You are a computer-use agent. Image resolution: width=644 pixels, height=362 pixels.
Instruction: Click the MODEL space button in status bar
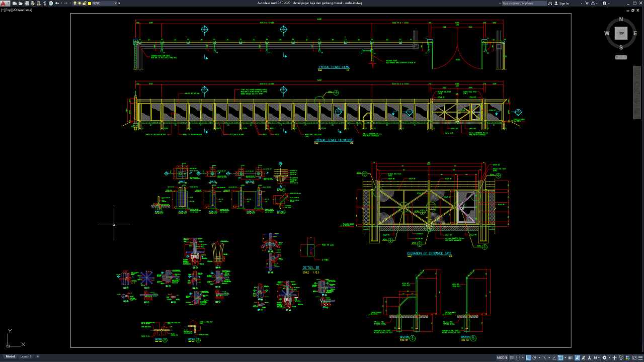pyautogui.click(x=502, y=357)
